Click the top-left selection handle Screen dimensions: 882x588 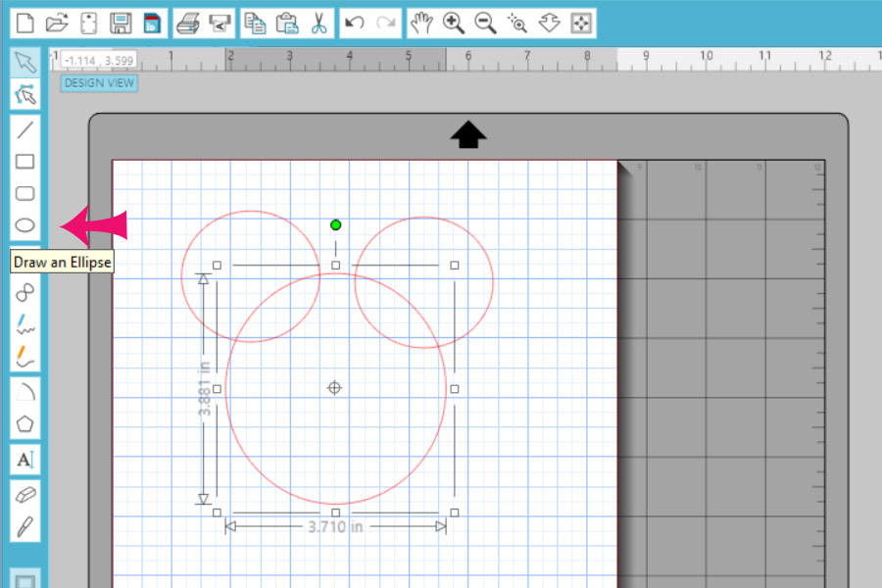pos(218,265)
